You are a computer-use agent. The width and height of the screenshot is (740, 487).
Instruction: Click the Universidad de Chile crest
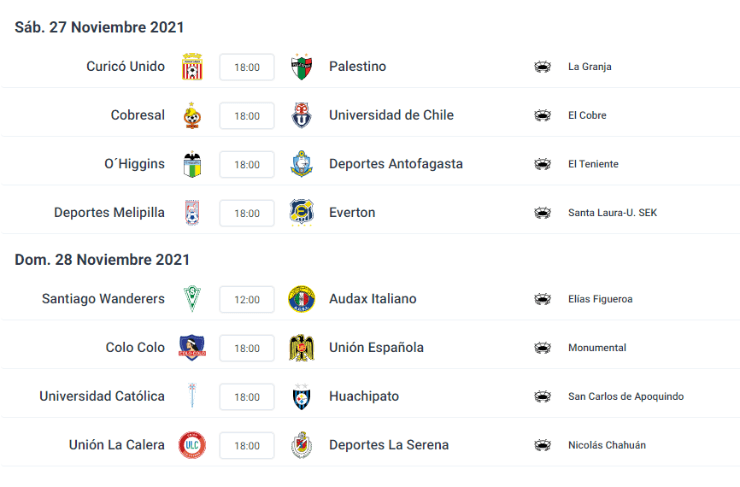pyautogui.click(x=302, y=115)
